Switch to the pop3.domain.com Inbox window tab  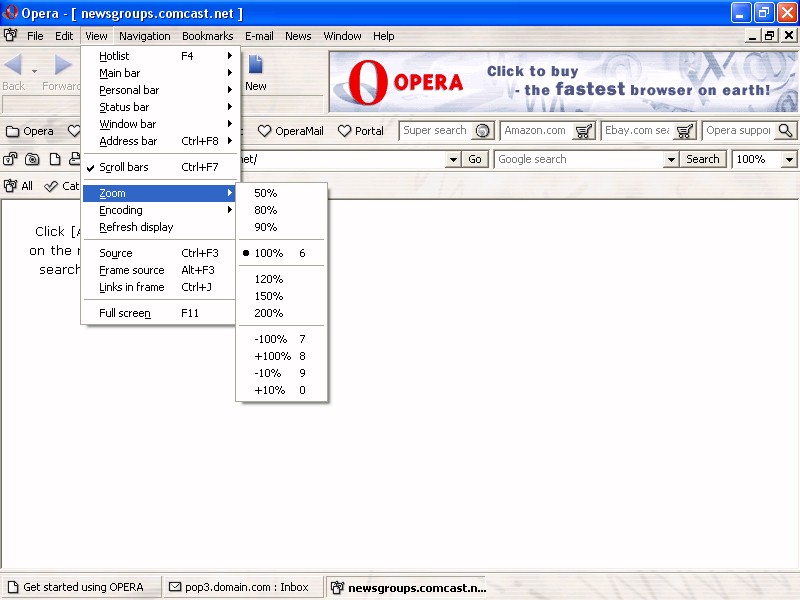240,587
